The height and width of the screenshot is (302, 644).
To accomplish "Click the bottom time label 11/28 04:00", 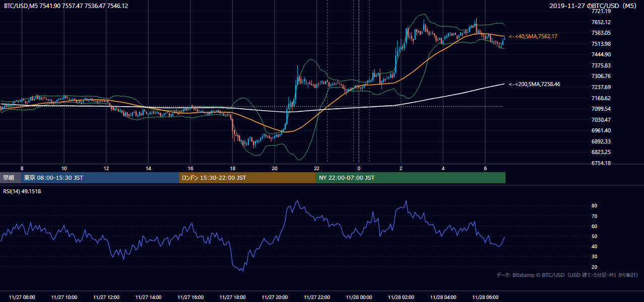I will 443,297.
